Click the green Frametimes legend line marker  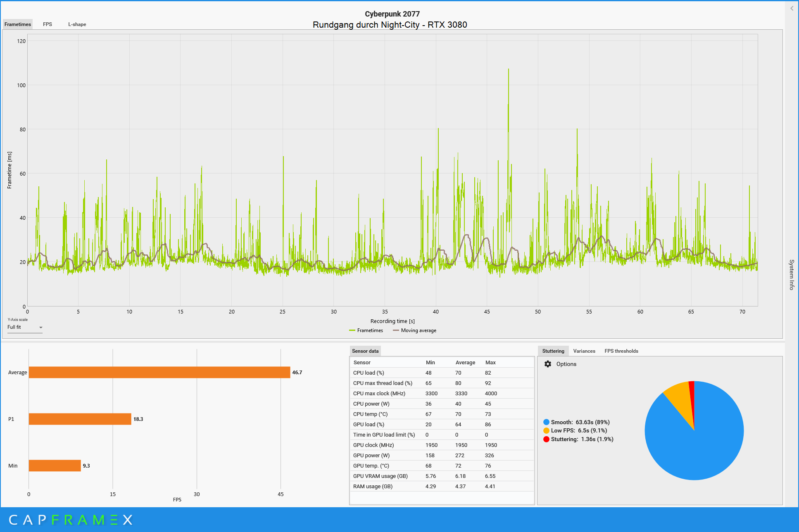[x=352, y=330]
